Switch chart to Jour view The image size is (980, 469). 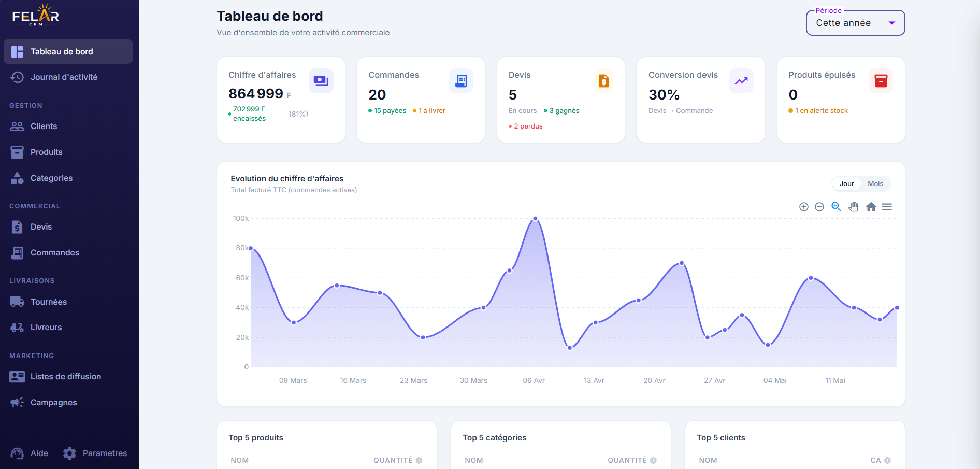click(846, 184)
